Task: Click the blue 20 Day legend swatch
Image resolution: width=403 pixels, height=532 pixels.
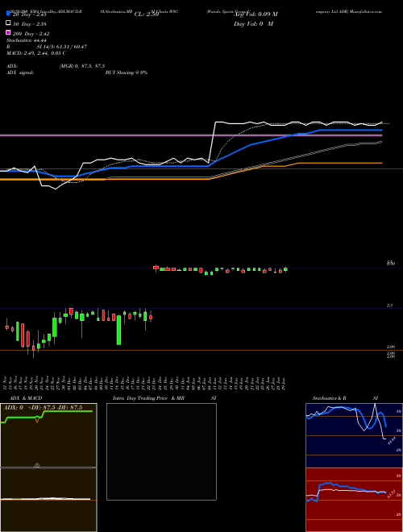Action: pyautogui.click(x=8, y=14)
